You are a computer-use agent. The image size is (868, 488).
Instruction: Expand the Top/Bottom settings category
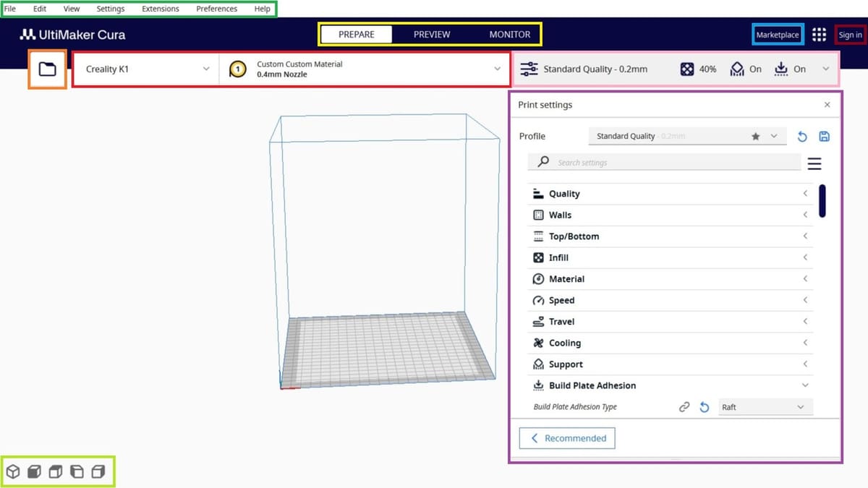click(671, 236)
